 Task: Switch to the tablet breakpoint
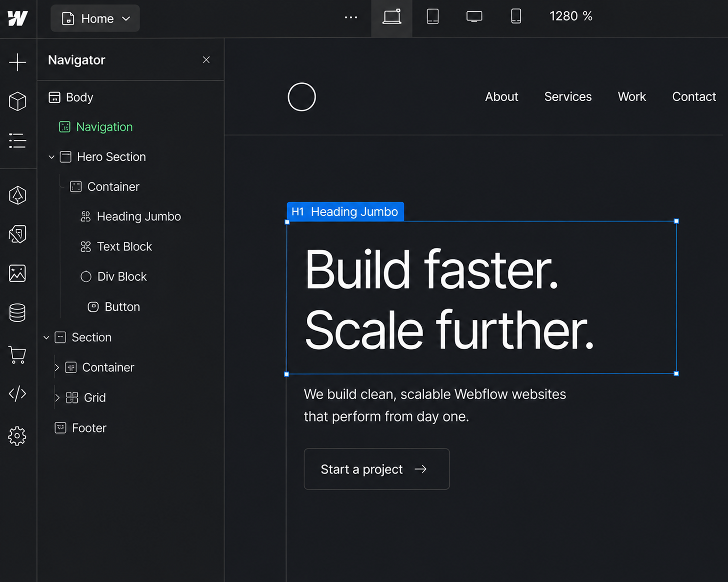[x=432, y=17]
